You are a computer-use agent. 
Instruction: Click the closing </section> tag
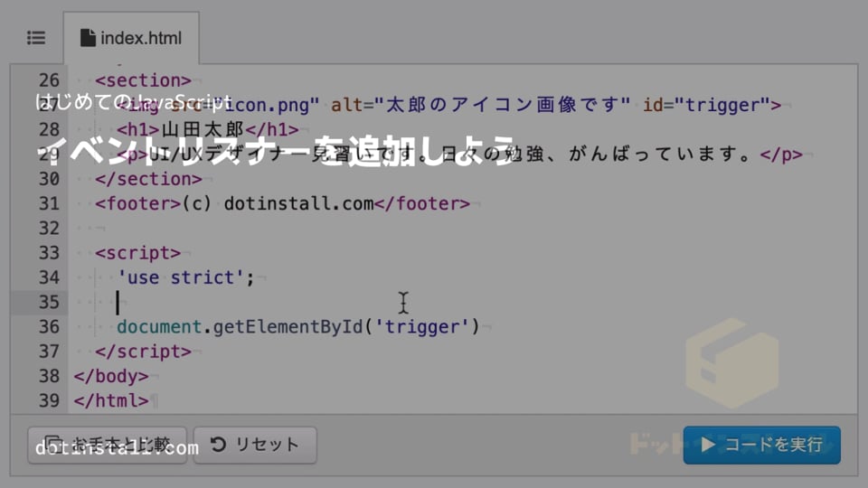coord(148,179)
